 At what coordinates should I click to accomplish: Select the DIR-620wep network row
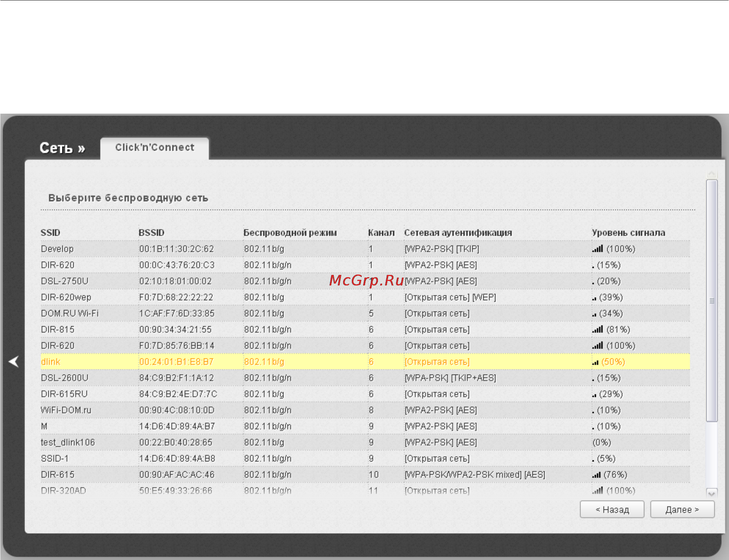(x=365, y=297)
